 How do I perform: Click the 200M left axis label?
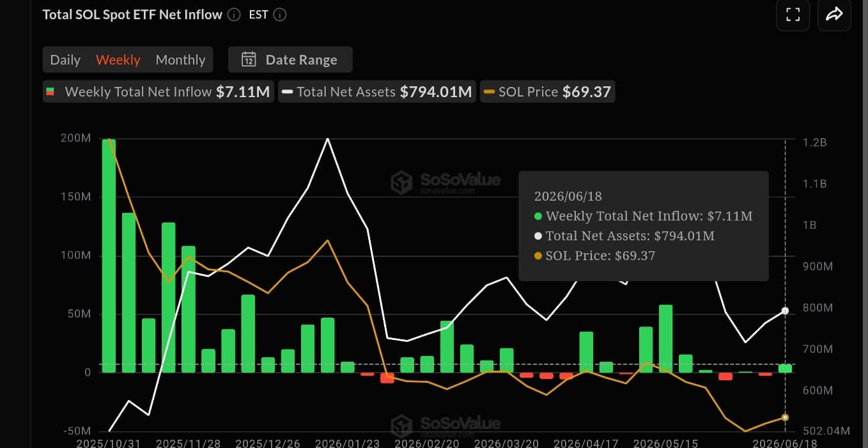(76, 138)
